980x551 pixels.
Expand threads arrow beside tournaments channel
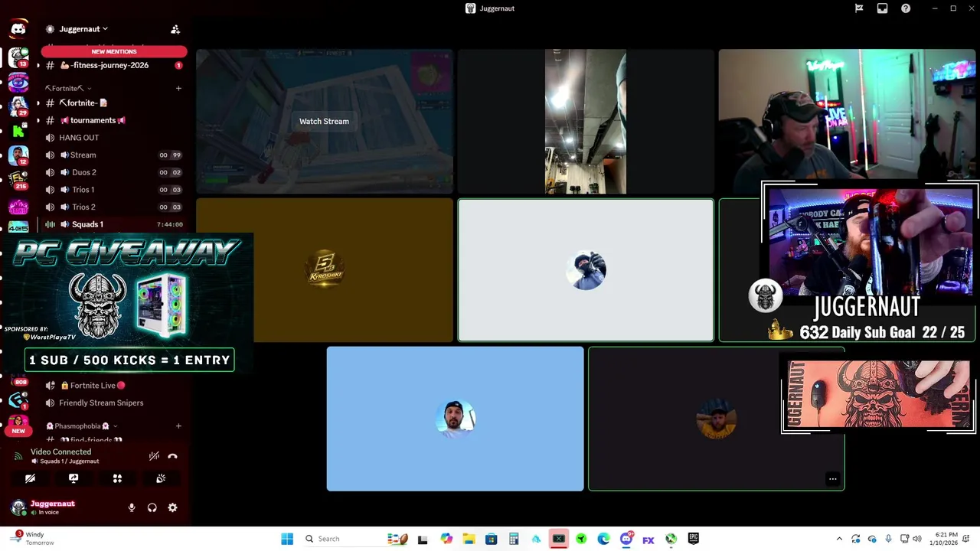pos(38,120)
